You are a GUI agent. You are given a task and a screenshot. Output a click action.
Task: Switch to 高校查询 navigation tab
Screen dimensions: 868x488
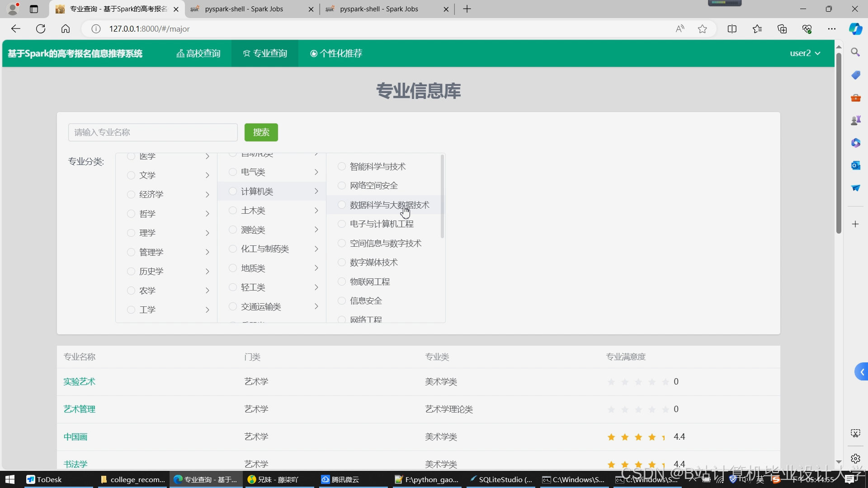[198, 53]
